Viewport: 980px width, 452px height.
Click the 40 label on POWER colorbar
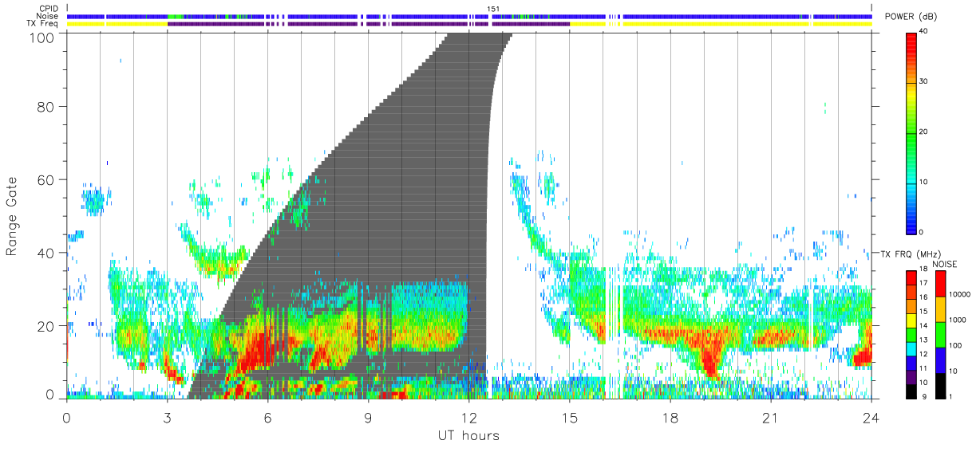[925, 31]
